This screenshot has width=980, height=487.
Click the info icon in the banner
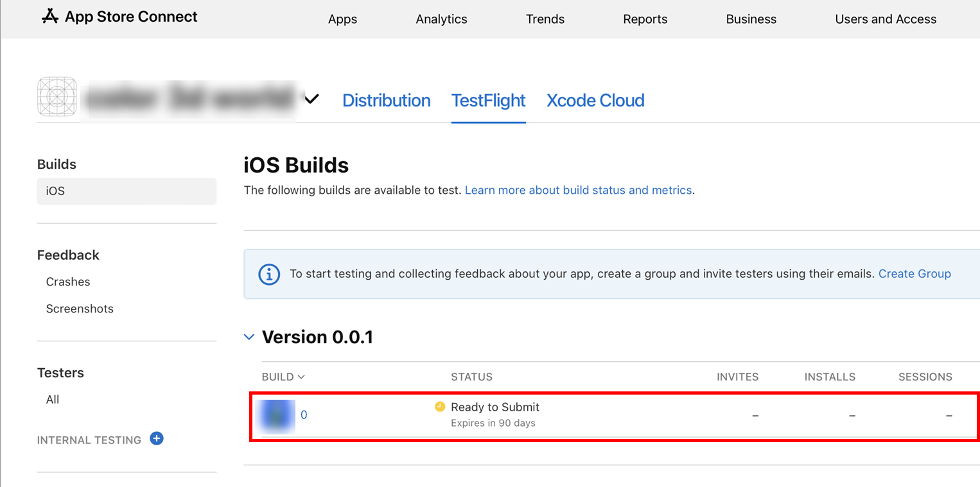point(269,275)
